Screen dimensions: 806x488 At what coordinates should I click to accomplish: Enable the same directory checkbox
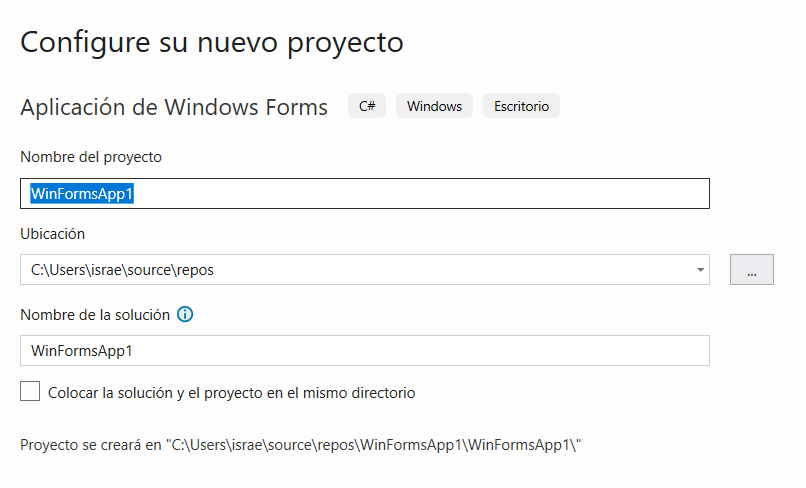coord(30,392)
